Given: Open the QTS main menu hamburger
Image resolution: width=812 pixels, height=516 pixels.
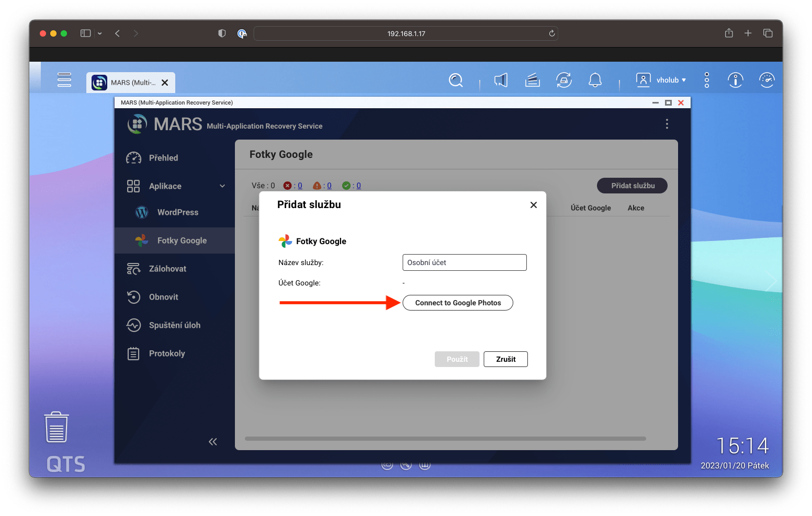Looking at the screenshot, I should 64,80.
